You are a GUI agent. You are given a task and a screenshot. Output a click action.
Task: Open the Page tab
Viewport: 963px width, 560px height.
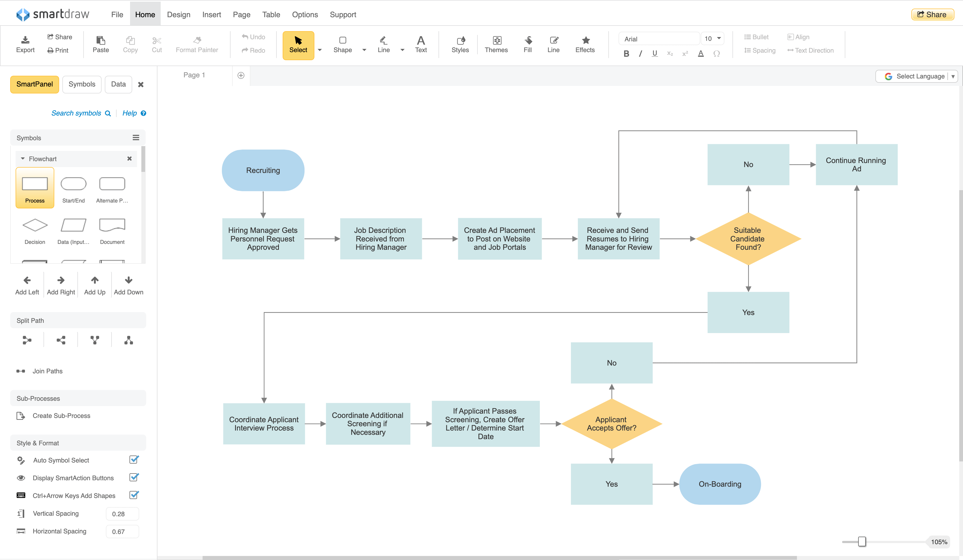(242, 15)
